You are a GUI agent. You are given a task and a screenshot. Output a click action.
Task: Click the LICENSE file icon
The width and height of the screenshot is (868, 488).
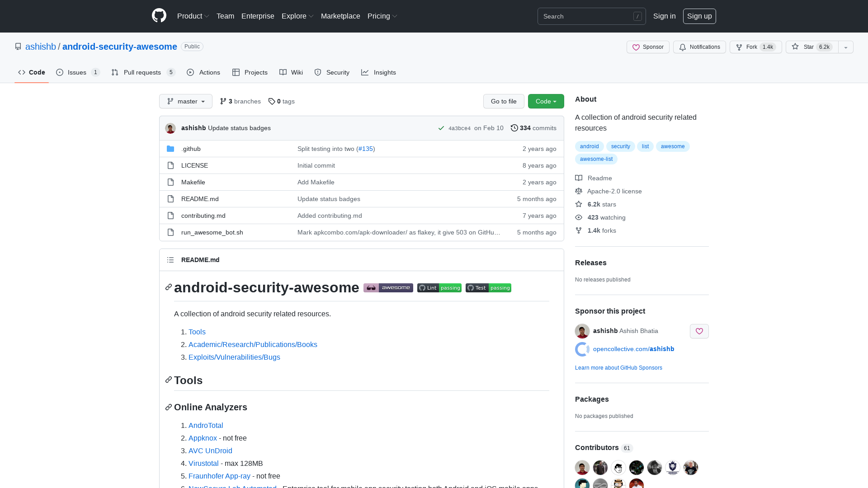[170, 165]
